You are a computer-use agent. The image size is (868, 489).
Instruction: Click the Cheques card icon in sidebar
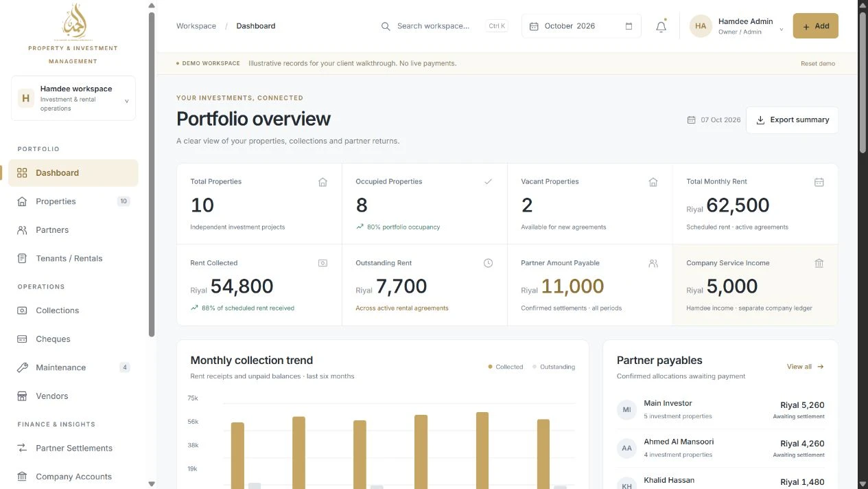tap(22, 339)
